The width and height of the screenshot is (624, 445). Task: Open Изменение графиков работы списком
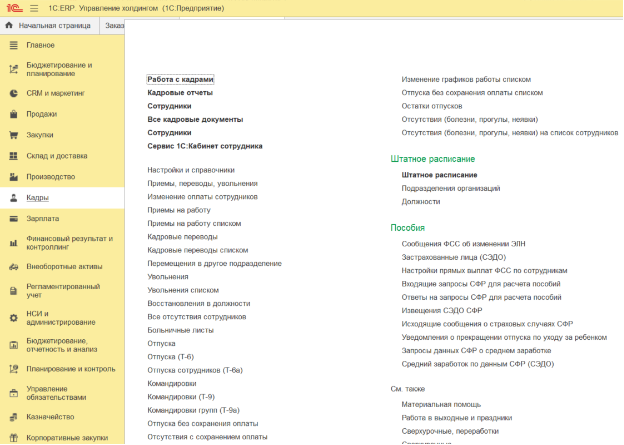[x=466, y=80]
